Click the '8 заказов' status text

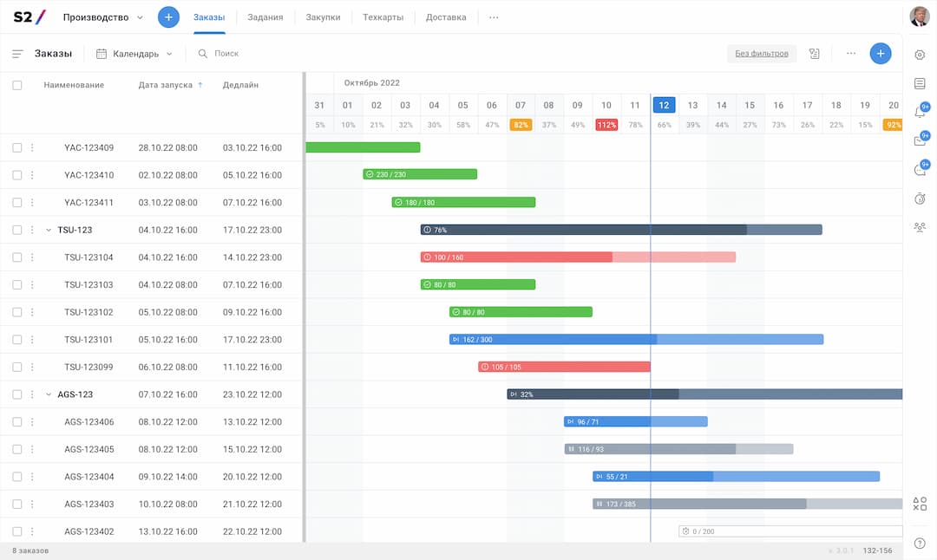[x=30, y=551]
